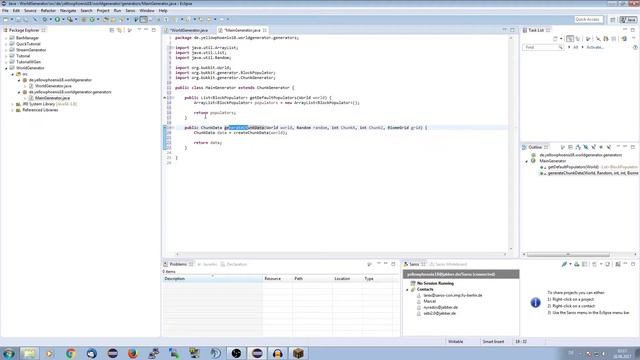Click the Run External Tools icon
Viewport: 640px width, 360px height.
point(70,19)
